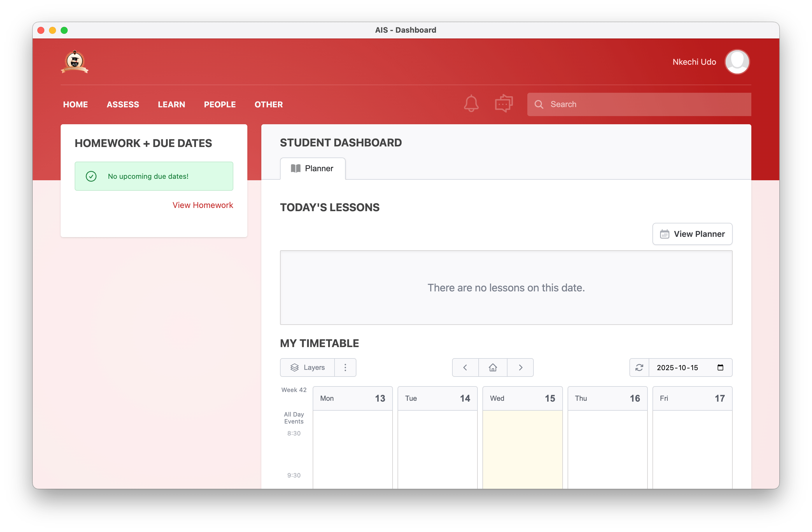Click the Nkechi Udo username
This screenshot has height=532, width=812.
(x=694, y=62)
